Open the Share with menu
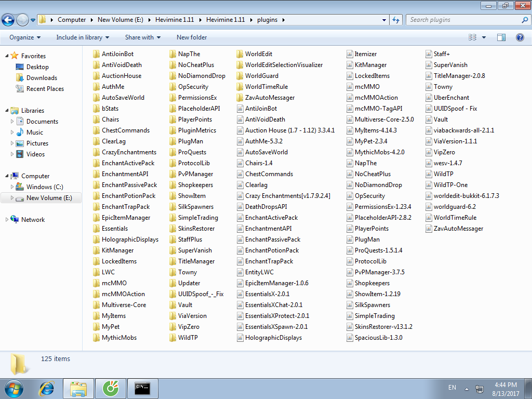 (143, 37)
